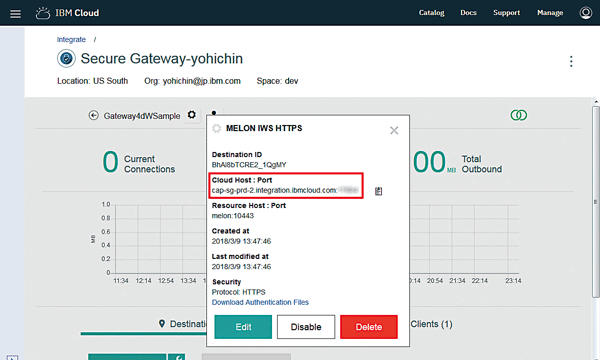The height and width of the screenshot is (360, 600).
Task: Click the red Delete button
Action: click(369, 327)
